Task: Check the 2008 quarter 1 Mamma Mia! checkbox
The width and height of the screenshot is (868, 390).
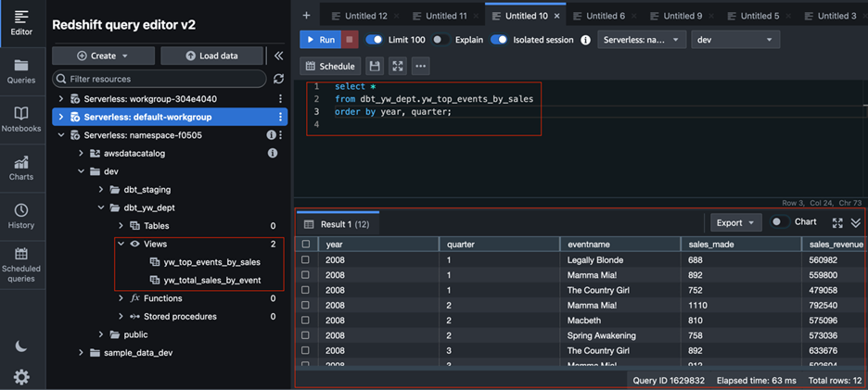Action: tap(306, 275)
